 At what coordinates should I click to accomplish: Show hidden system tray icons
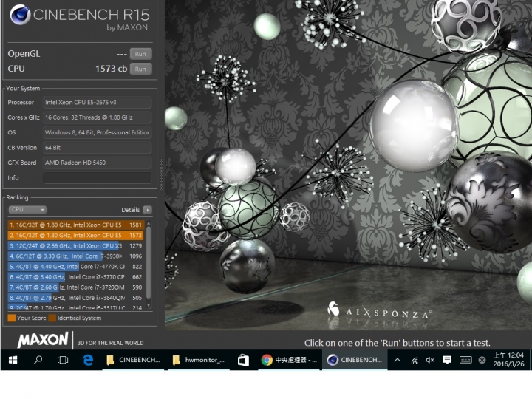tap(398, 360)
